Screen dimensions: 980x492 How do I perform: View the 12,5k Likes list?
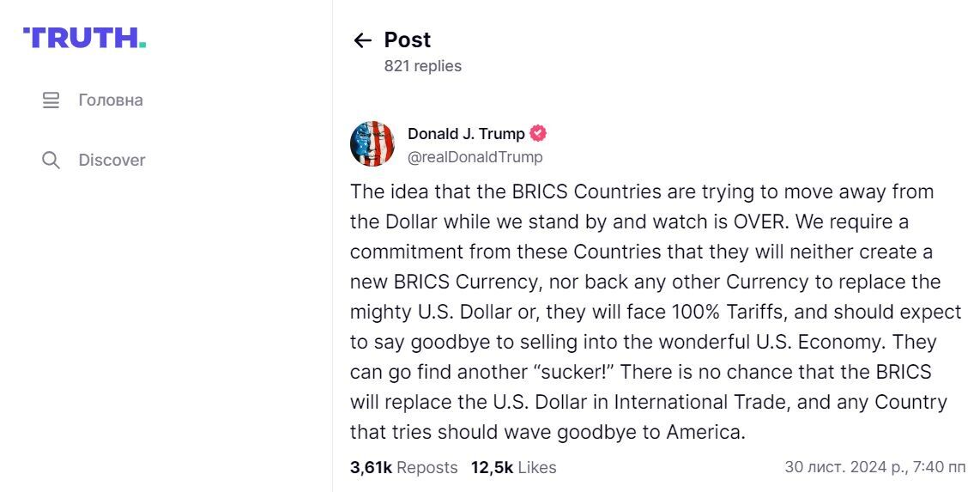coord(513,468)
